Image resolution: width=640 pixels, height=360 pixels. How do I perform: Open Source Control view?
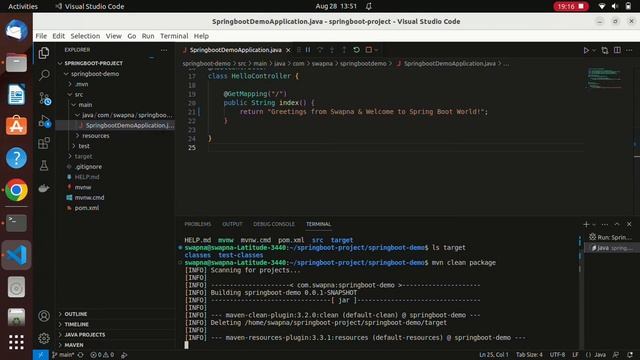click(44, 98)
